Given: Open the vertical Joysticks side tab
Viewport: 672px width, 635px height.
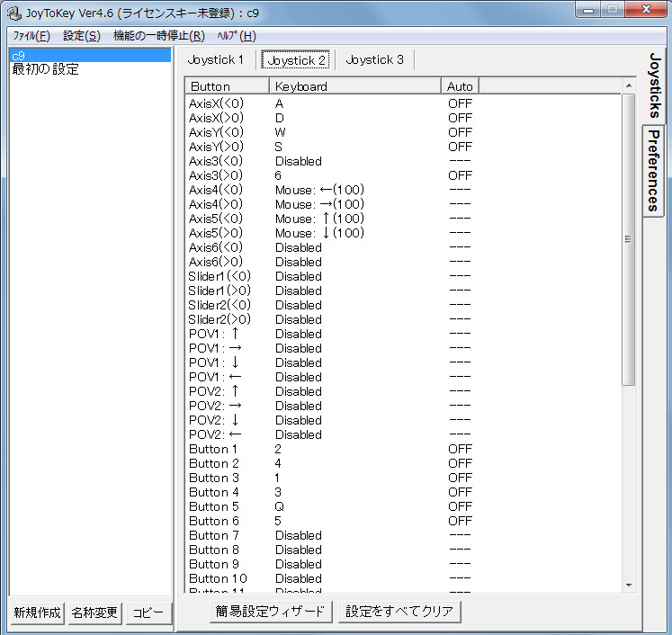Looking at the screenshot, I should (x=654, y=85).
